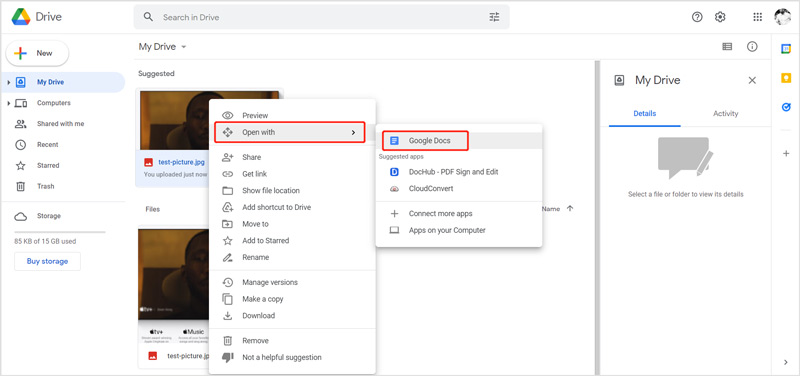
Task: Choose Remove from context menu
Action: pos(292,340)
